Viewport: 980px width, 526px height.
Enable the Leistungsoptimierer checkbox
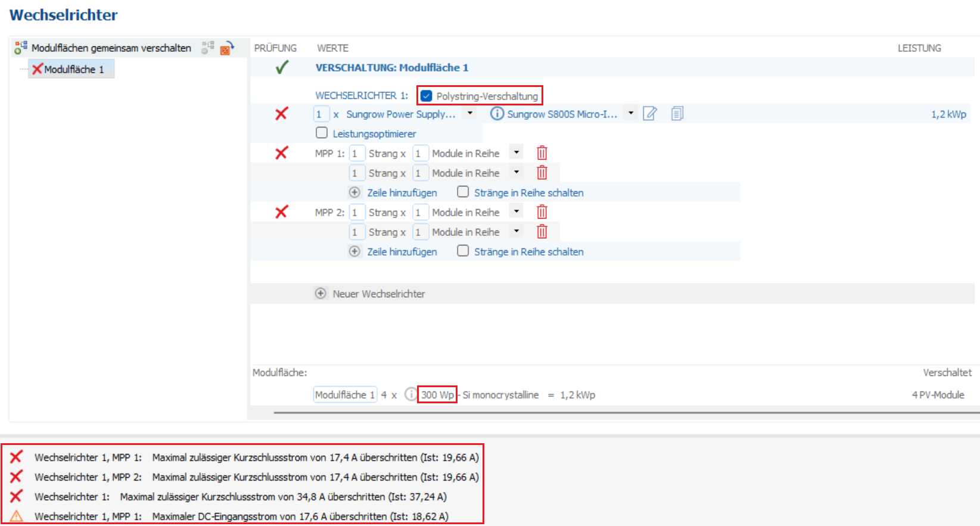322,133
